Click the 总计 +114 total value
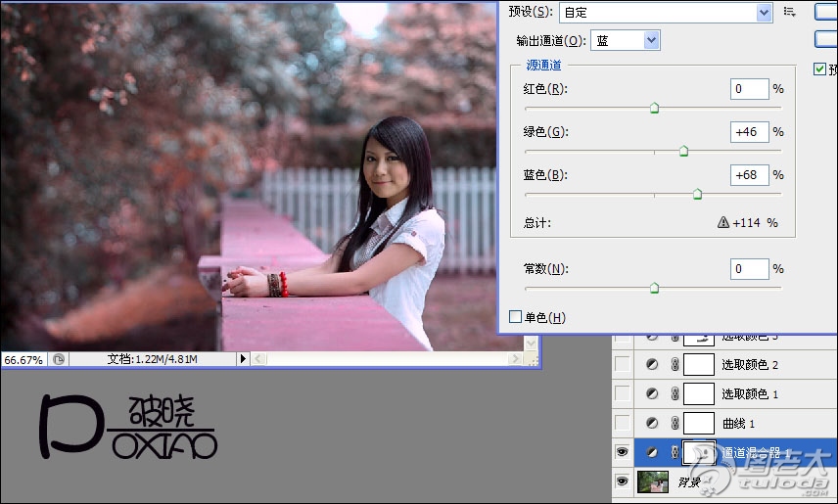This screenshot has width=838, height=504. point(755,222)
